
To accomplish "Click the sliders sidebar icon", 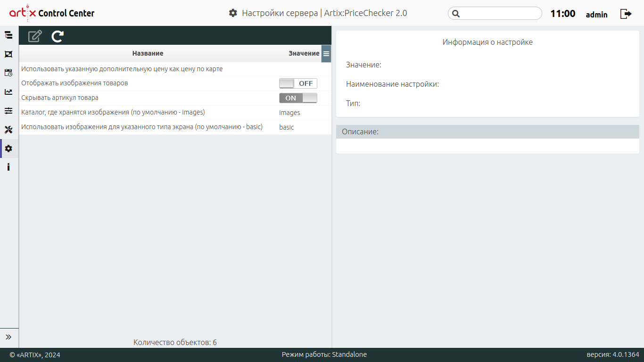I will pyautogui.click(x=8, y=111).
